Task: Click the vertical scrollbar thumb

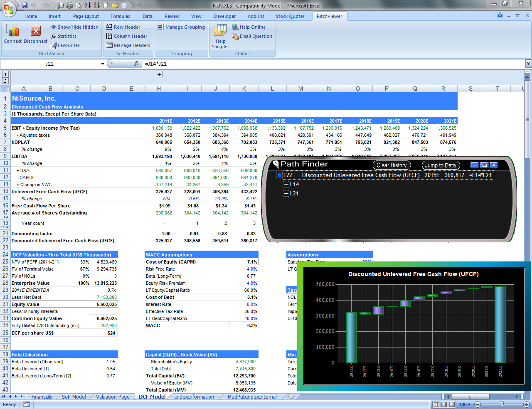Action: click(x=527, y=118)
